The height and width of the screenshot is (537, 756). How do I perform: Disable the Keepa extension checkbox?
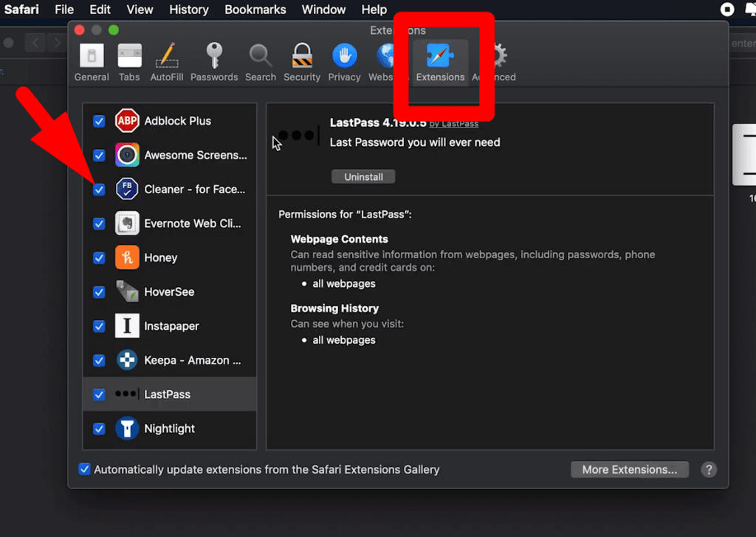coord(99,360)
